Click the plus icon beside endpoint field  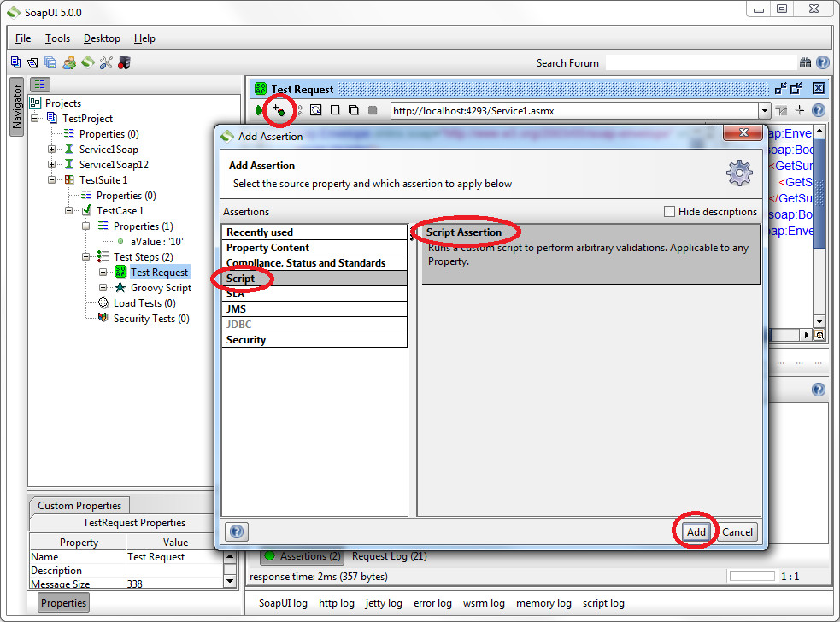point(800,110)
